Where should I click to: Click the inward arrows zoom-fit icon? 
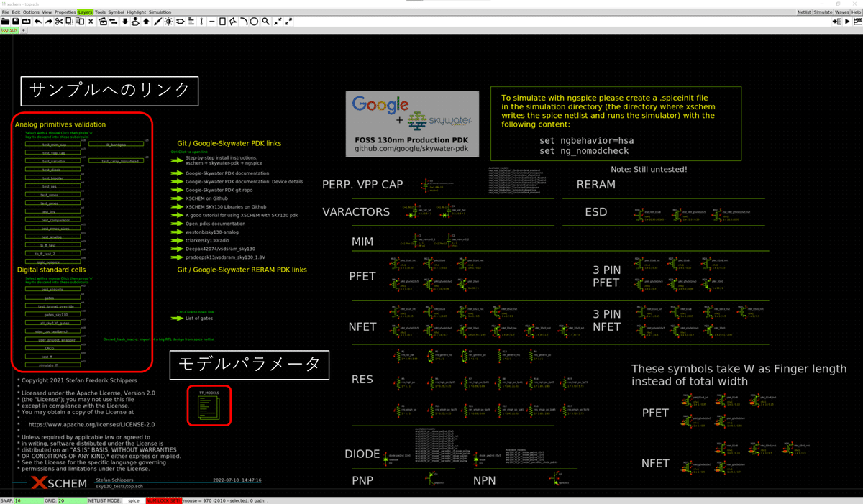[x=278, y=22]
